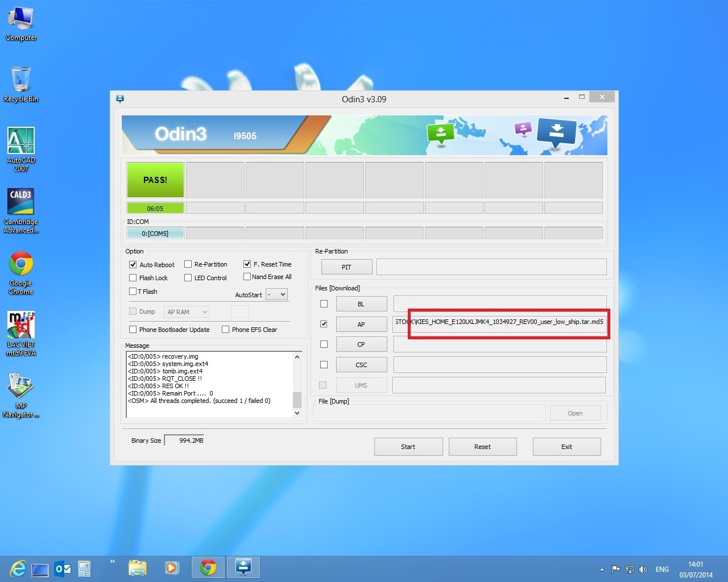Uncheck the F. Reset Time option
The width and height of the screenshot is (728, 582).
247,264
